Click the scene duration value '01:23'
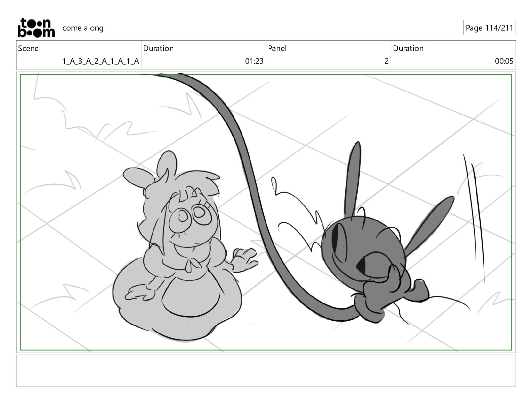Viewport: 532px width, 411px height. coord(254,61)
